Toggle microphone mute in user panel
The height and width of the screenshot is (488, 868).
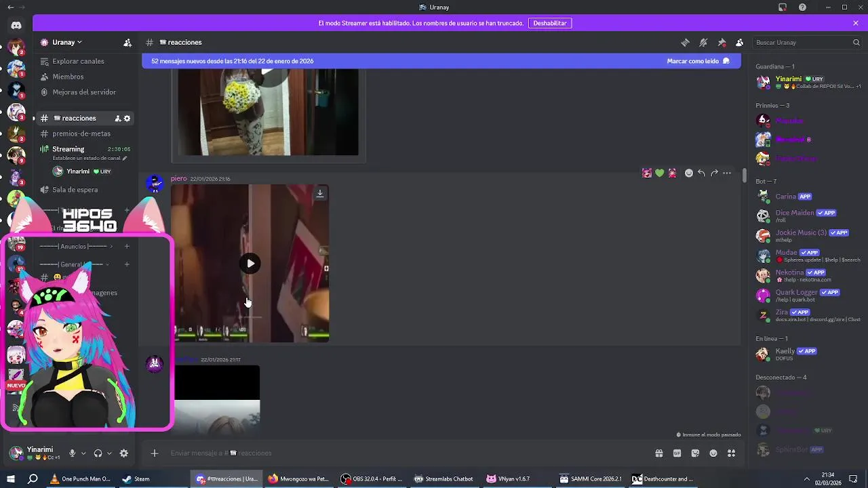pos(72,453)
